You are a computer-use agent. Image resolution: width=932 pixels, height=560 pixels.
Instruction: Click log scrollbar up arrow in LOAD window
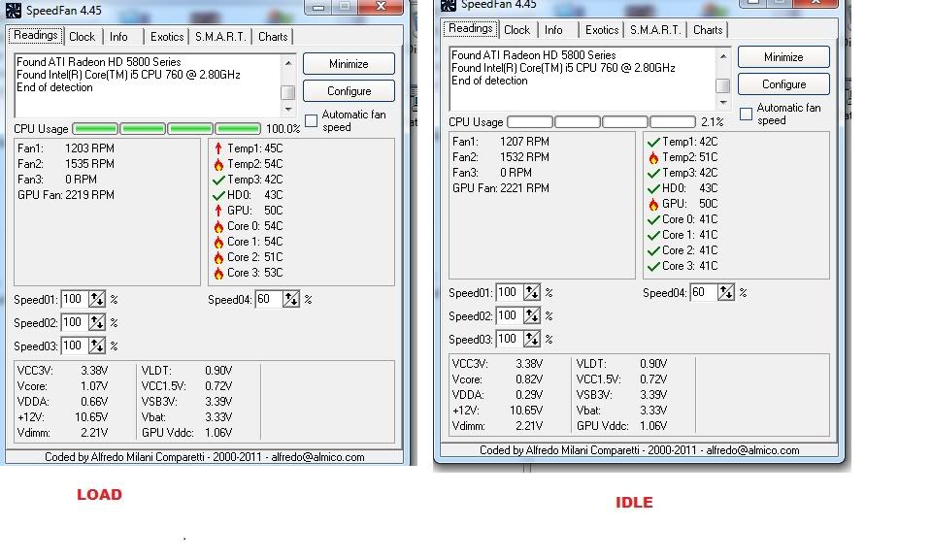tap(288, 62)
